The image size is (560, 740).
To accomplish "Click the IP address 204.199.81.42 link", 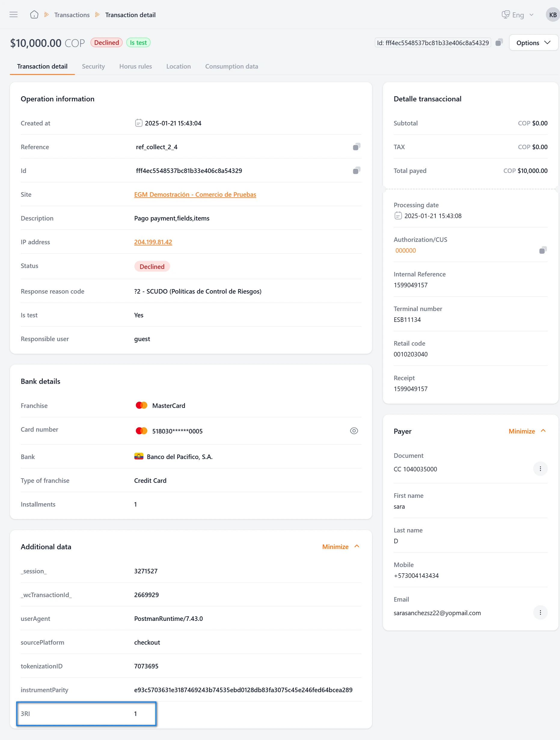I will [x=153, y=242].
